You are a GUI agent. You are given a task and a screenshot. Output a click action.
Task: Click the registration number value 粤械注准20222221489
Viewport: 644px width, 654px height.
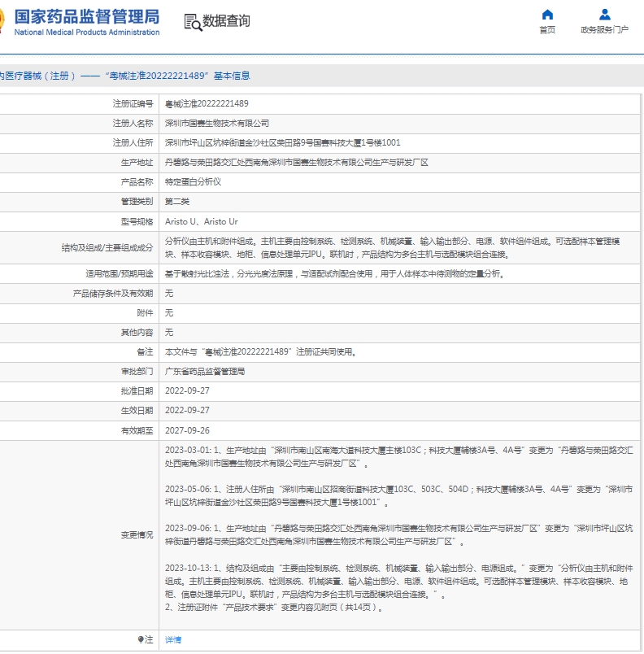[x=207, y=103]
